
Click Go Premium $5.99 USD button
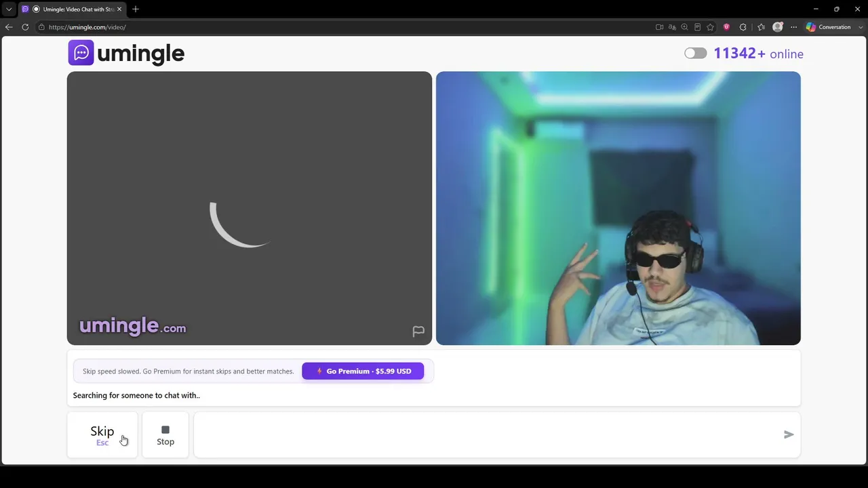pos(363,371)
